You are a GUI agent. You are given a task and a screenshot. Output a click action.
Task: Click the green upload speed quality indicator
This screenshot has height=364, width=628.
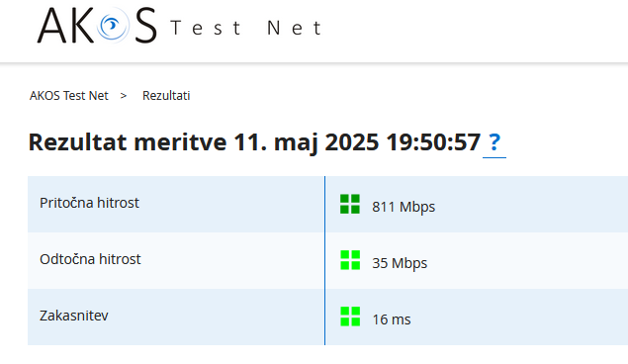[350, 260]
